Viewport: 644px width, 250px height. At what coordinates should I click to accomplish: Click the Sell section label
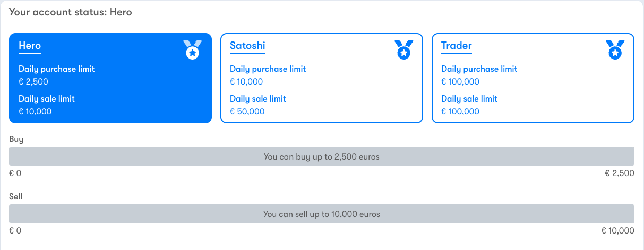pos(16,197)
